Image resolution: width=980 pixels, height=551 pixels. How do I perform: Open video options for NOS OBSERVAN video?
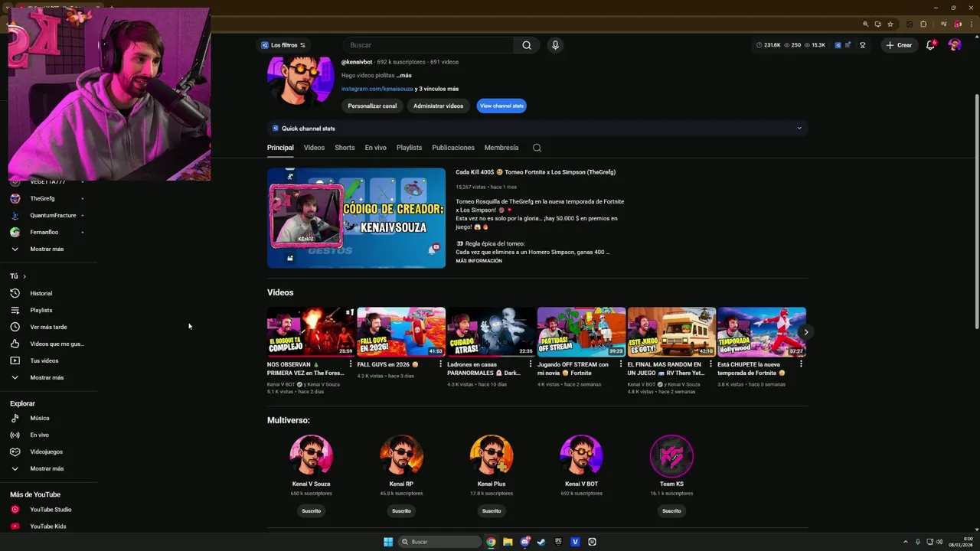pyautogui.click(x=351, y=364)
